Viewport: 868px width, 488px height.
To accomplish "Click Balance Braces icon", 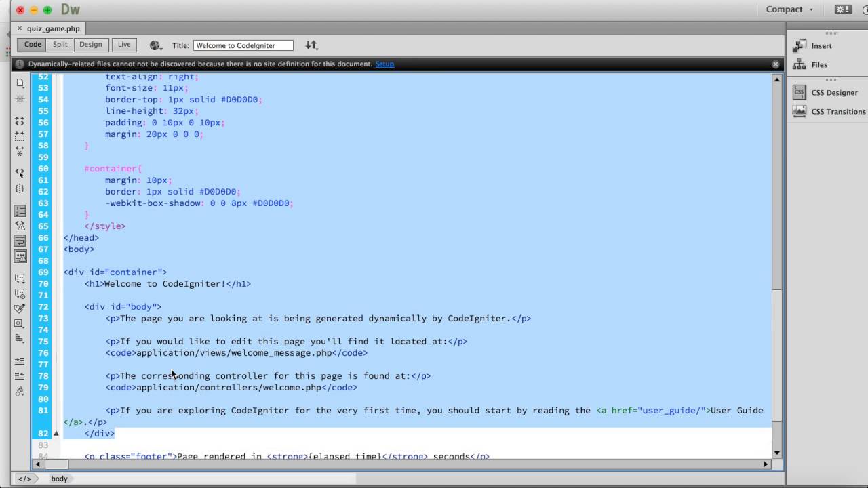I will [x=20, y=189].
